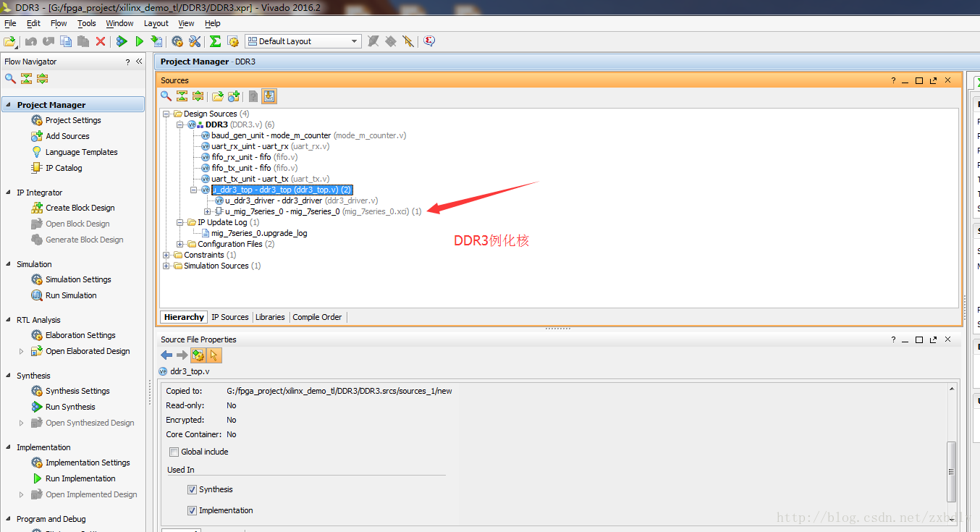Image resolution: width=980 pixels, height=532 pixels.
Task: Hide the Flow Navigator with the double-chevron icon
Action: [139, 62]
